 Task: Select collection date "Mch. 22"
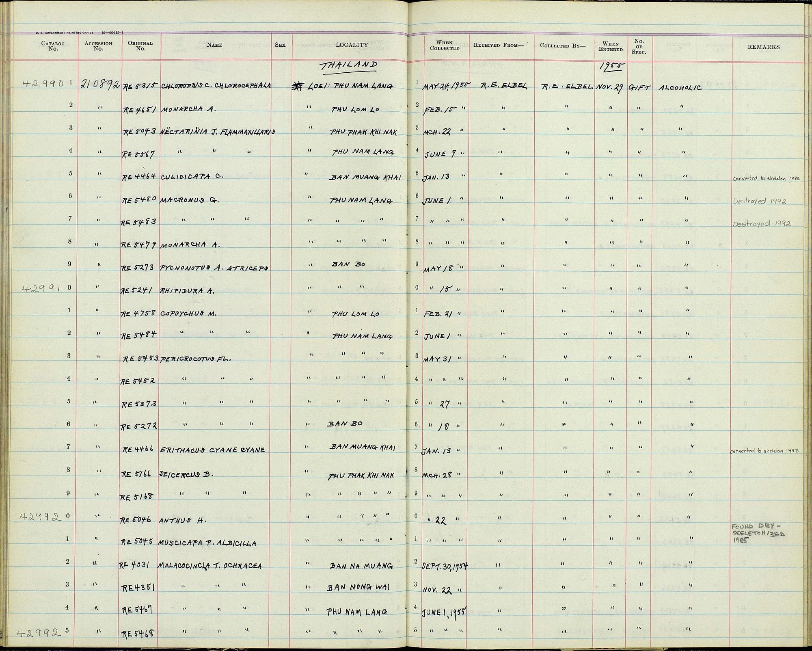(x=438, y=132)
